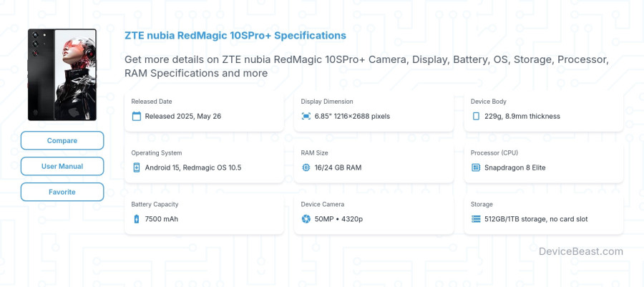The width and height of the screenshot is (644, 287).
Task: Click the Released 2025, May 26 text
Action: (183, 116)
